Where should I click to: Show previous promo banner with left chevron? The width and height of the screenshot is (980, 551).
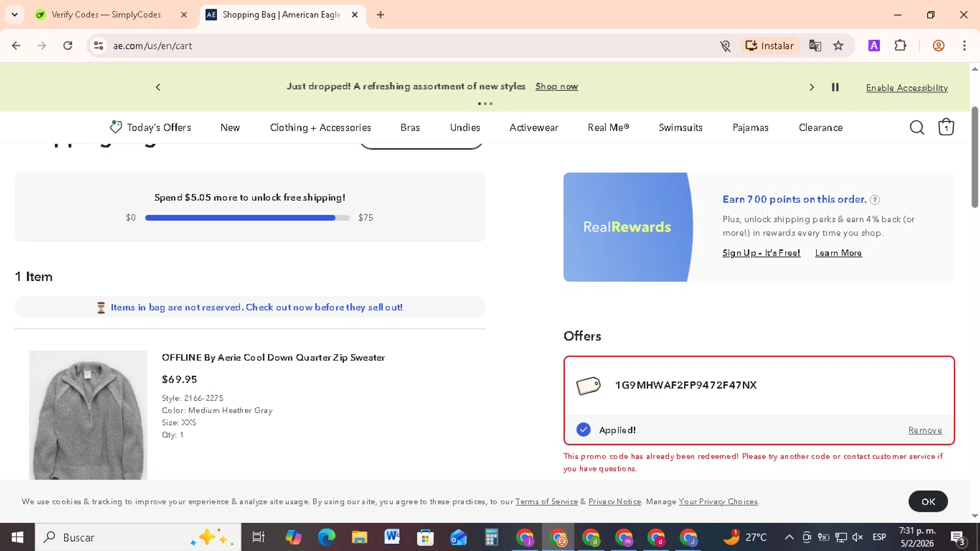pyautogui.click(x=157, y=87)
